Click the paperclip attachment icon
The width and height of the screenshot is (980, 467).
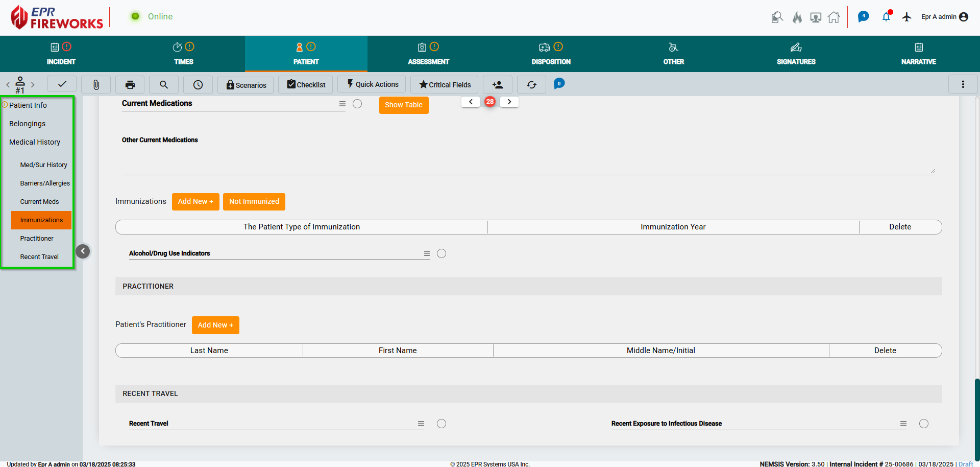(x=96, y=85)
